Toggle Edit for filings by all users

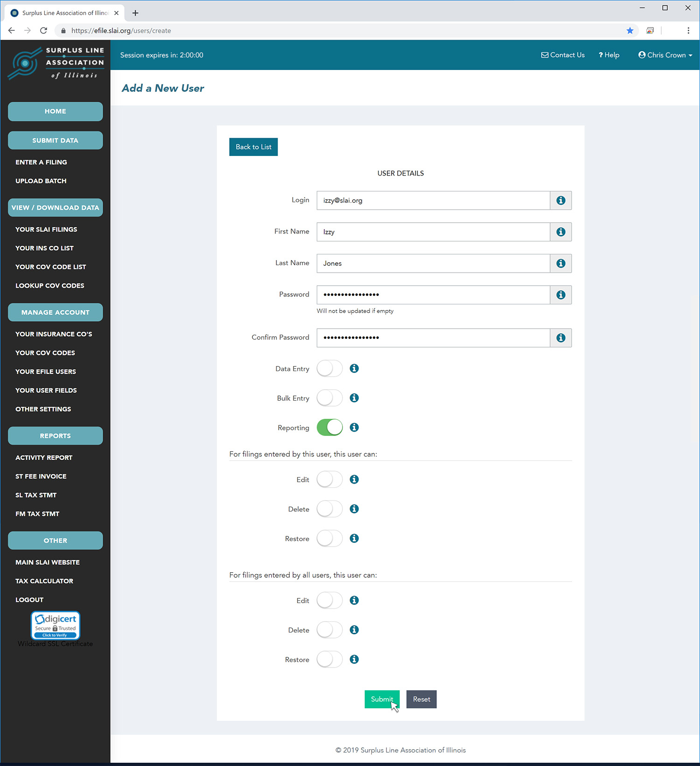329,600
